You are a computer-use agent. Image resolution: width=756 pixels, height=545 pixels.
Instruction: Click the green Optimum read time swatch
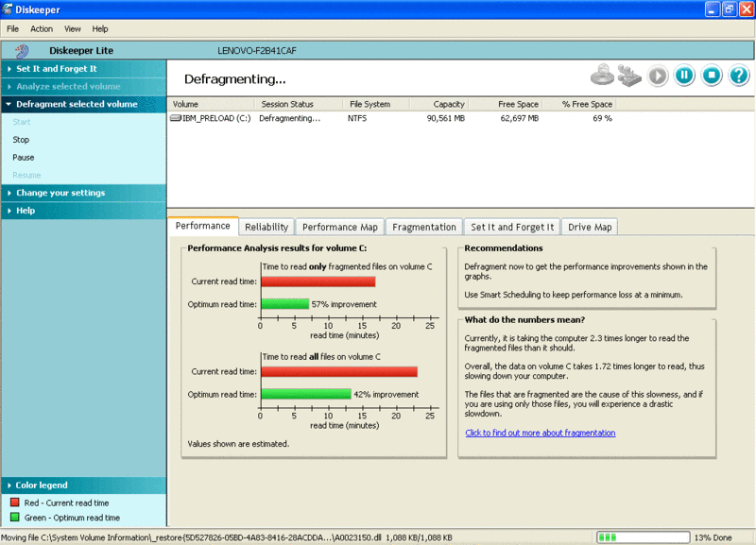tap(15, 517)
